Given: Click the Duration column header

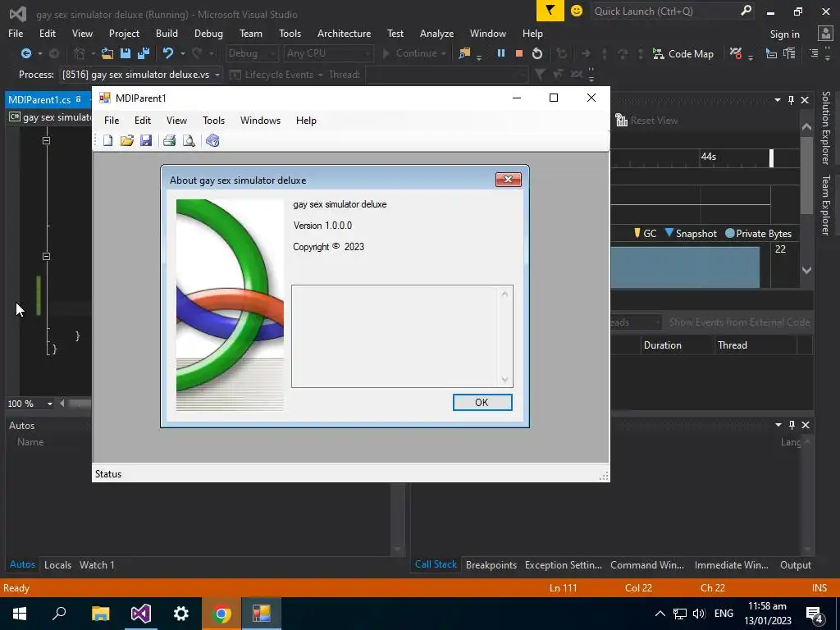Looking at the screenshot, I should (678, 345).
